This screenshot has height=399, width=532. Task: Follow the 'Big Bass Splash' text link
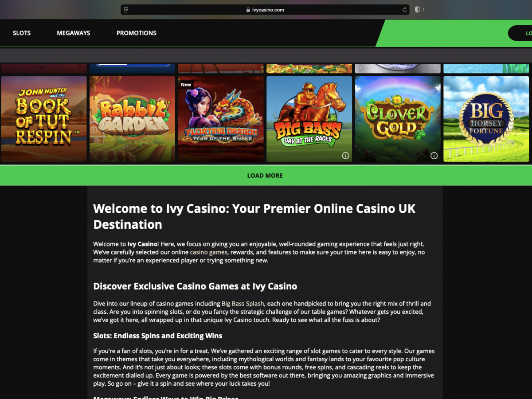[243, 304]
